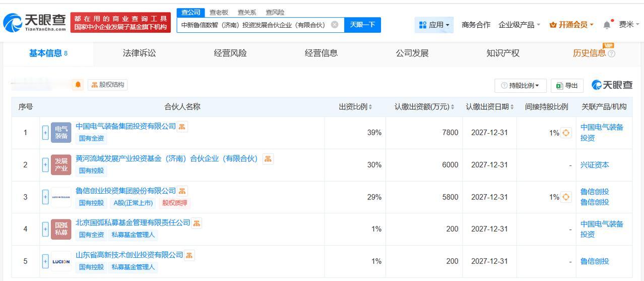Image resolution: width=644 pixels, height=281 pixels.
Task: Open the 应用 dropdown
Action: click(x=434, y=25)
